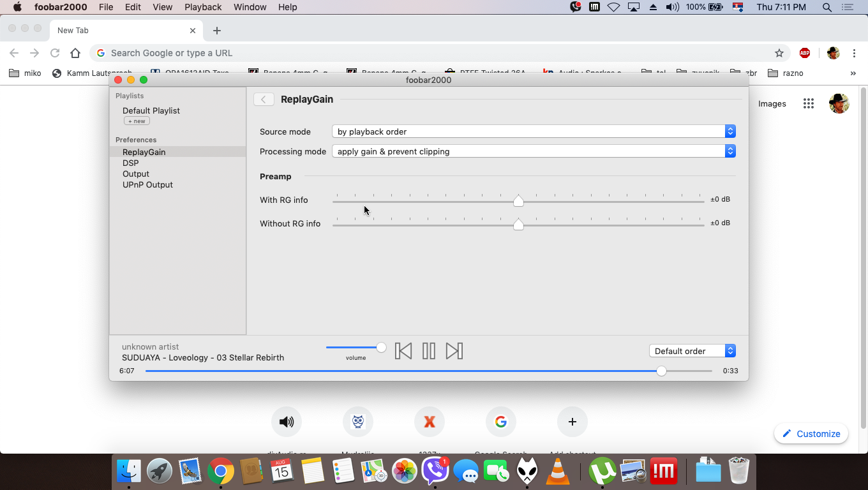Click the eject icon in menu bar

tap(653, 7)
